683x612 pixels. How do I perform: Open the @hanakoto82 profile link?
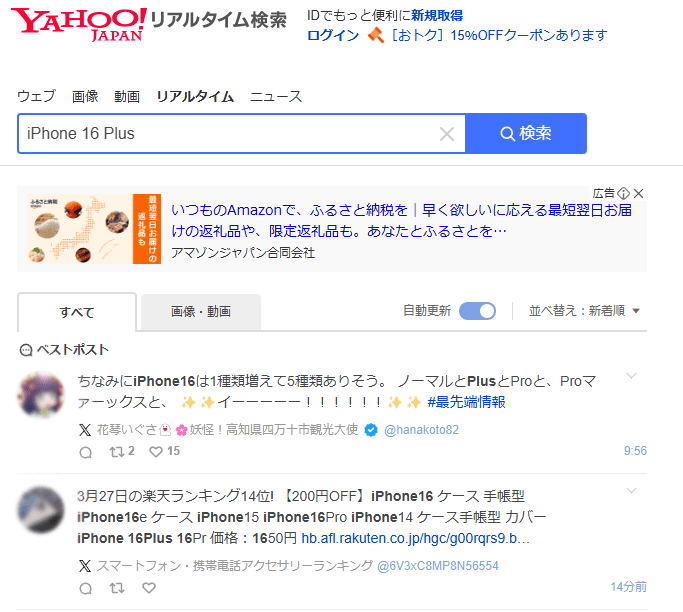coord(421,430)
